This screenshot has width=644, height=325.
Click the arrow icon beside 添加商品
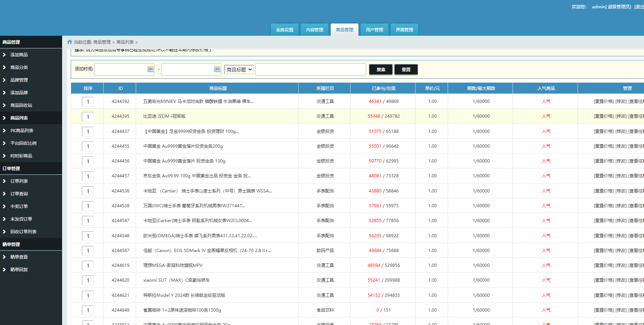(4, 55)
